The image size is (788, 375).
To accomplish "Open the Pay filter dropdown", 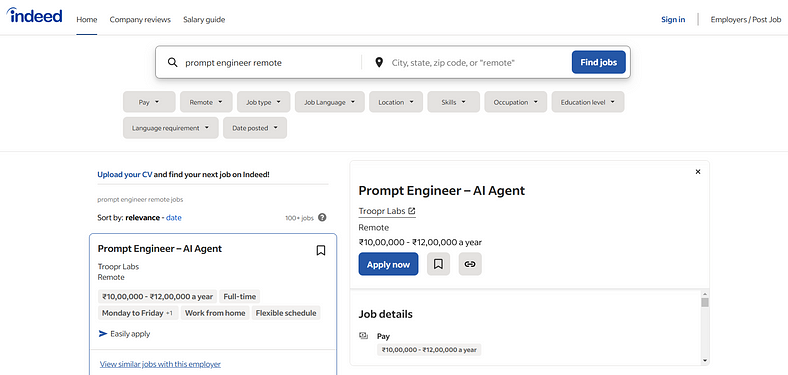I will (x=149, y=102).
